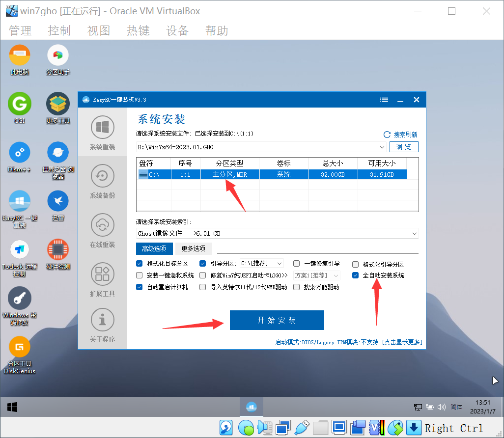Click the 分区类型 column header

click(229, 163)
